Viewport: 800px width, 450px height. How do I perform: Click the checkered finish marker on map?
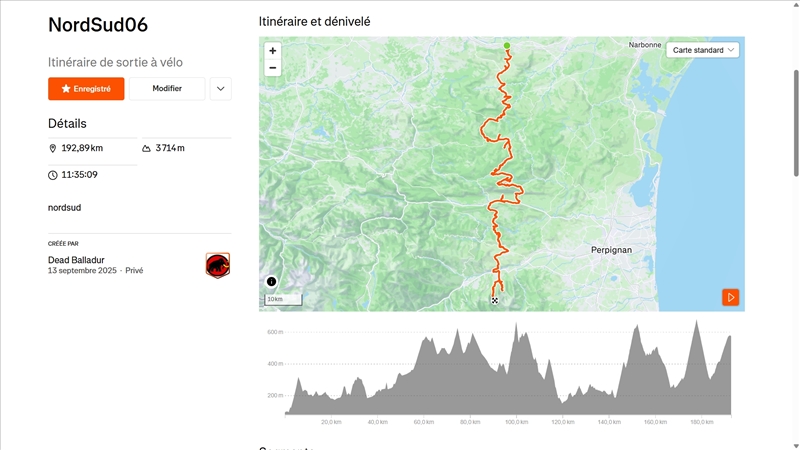[x=494, y=299]
